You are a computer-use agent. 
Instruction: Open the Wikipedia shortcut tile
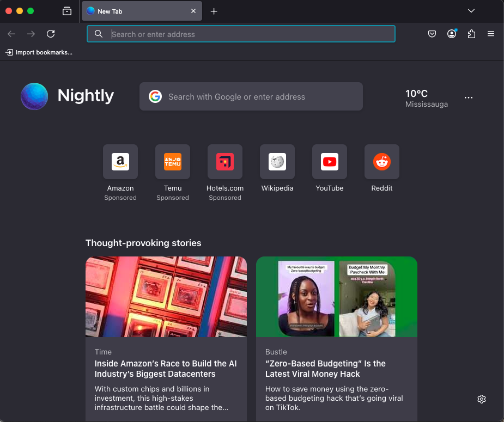point(277,168)
